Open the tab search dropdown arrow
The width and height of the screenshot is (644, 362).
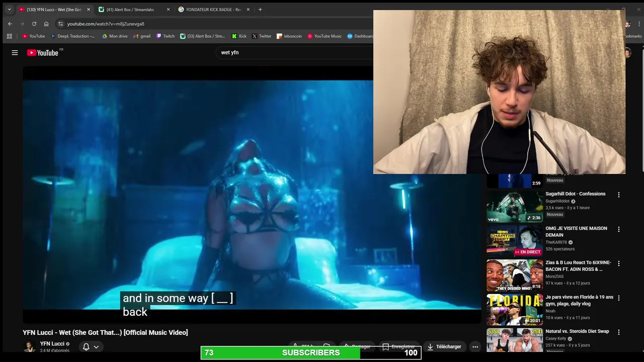point(9,10)
